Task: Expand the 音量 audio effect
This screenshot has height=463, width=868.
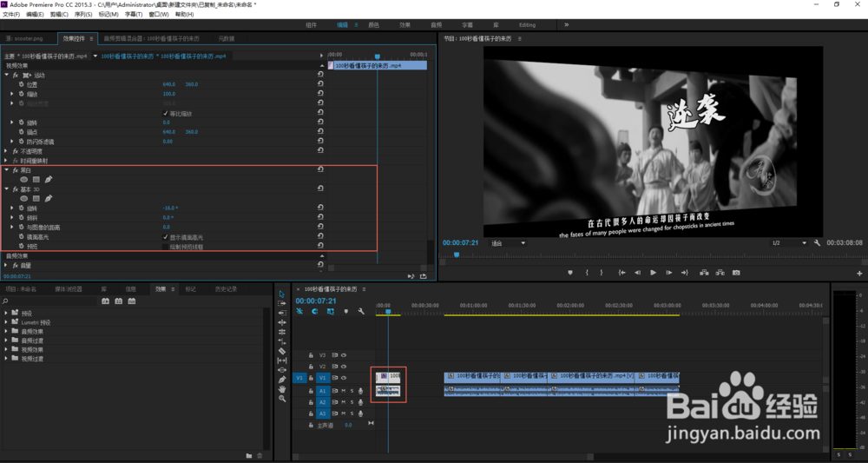Action: (x=7, y=265)
